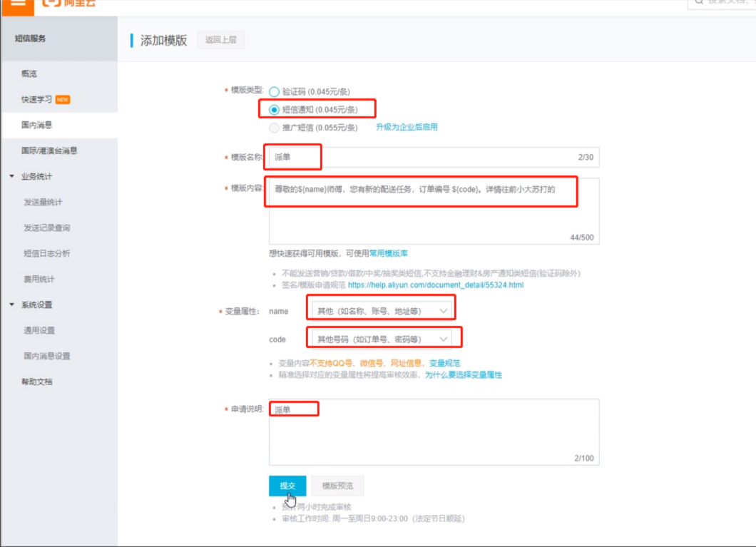Click the search icon in top bar
756x547 pixels.
click(698, 4)
